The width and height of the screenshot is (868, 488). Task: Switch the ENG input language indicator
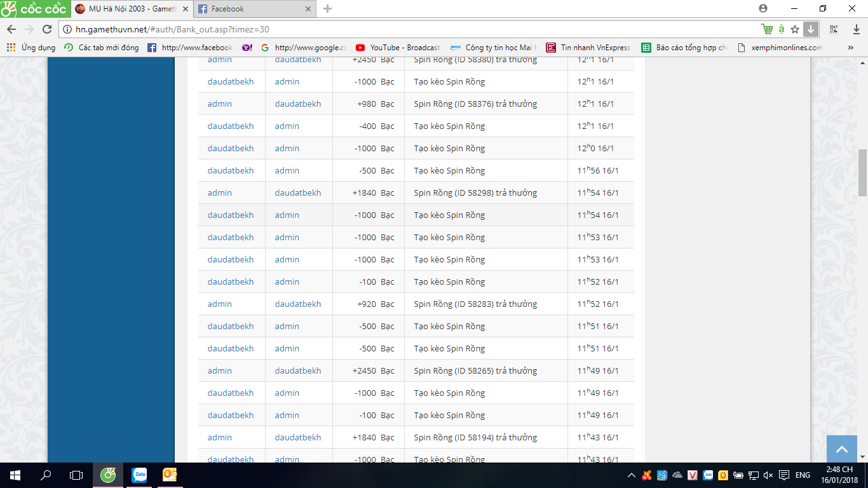tap(803, 475)
